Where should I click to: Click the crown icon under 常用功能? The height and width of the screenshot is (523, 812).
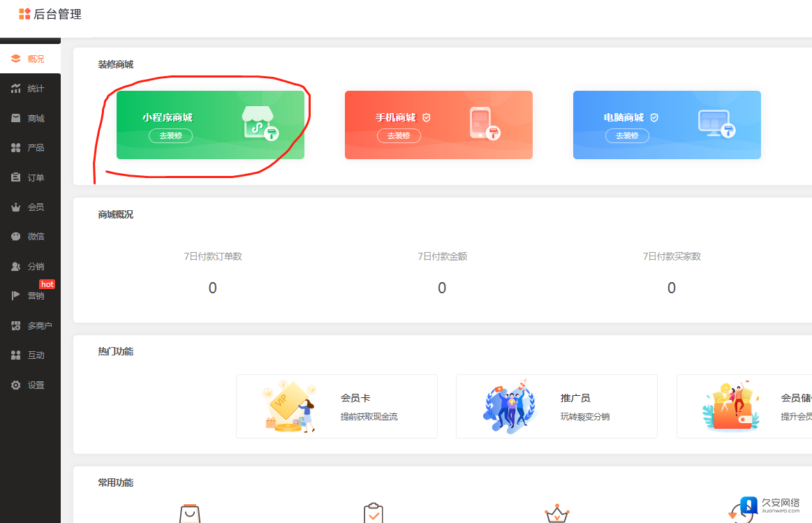click(x=557, y=513)
